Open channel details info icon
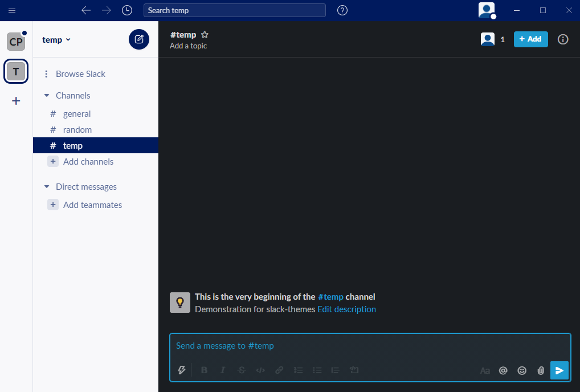This screenshot has height=392, width=580. coord(563,39)
